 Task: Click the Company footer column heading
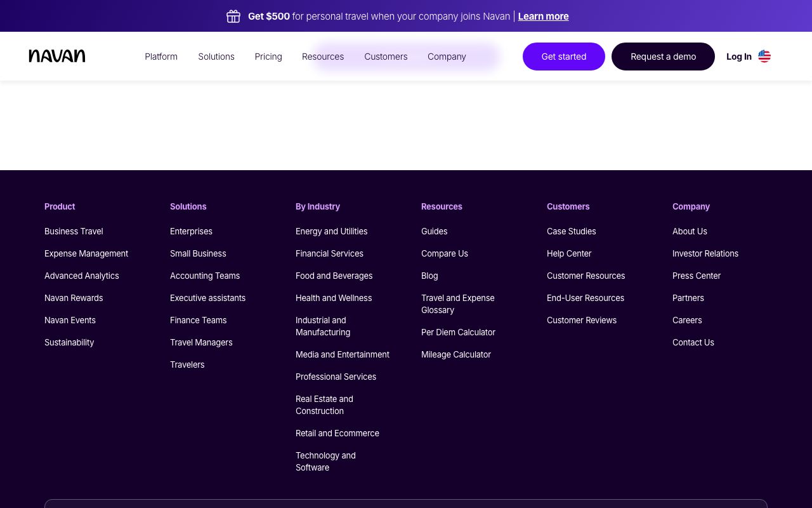point(691,207)
